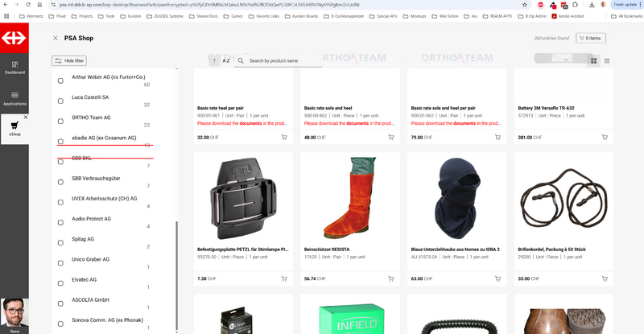Select the eShop tab in sidebar

(x=14, y=129)
